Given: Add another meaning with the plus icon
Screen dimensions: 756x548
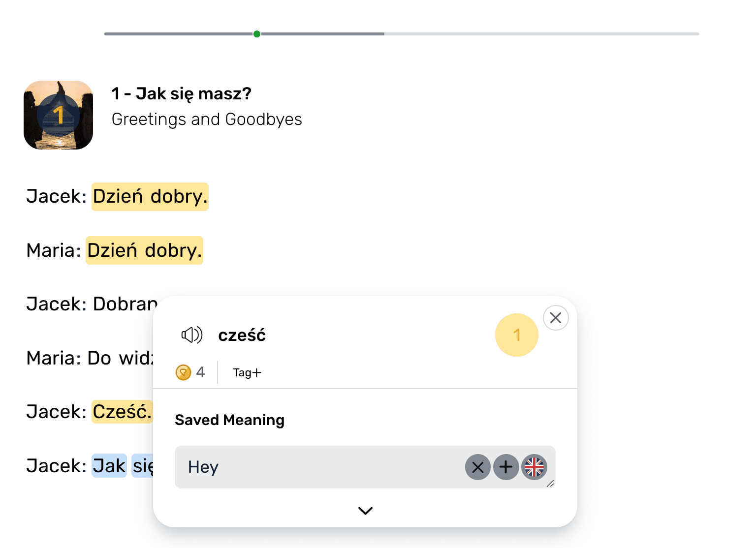Looking at the screenshot, I should point(506,467).
